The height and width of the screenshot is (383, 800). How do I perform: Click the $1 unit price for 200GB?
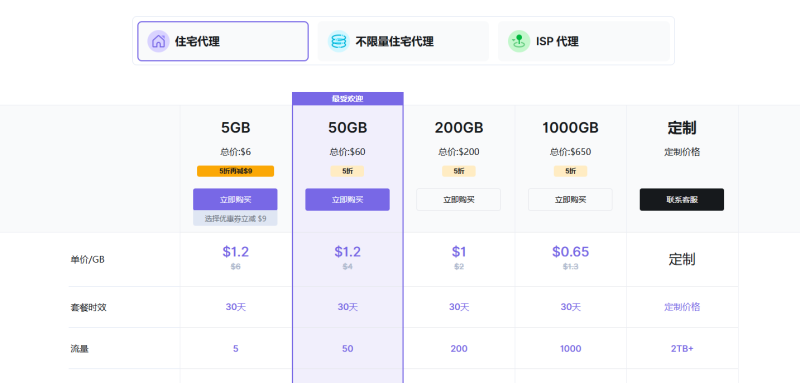(459, 251)
